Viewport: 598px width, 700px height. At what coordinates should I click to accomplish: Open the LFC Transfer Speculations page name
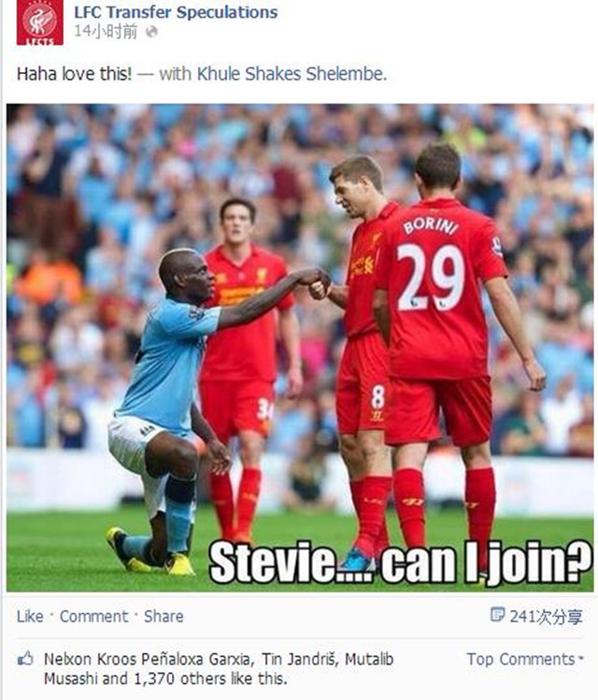(176, 12)
